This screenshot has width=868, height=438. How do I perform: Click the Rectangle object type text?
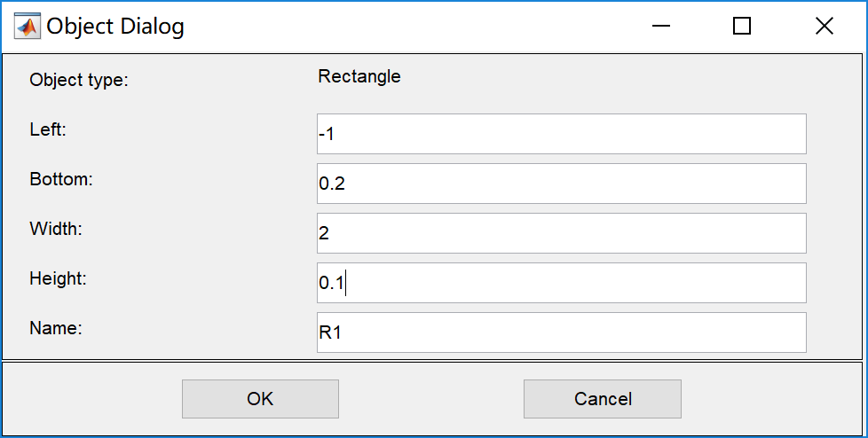pos(359,76)
